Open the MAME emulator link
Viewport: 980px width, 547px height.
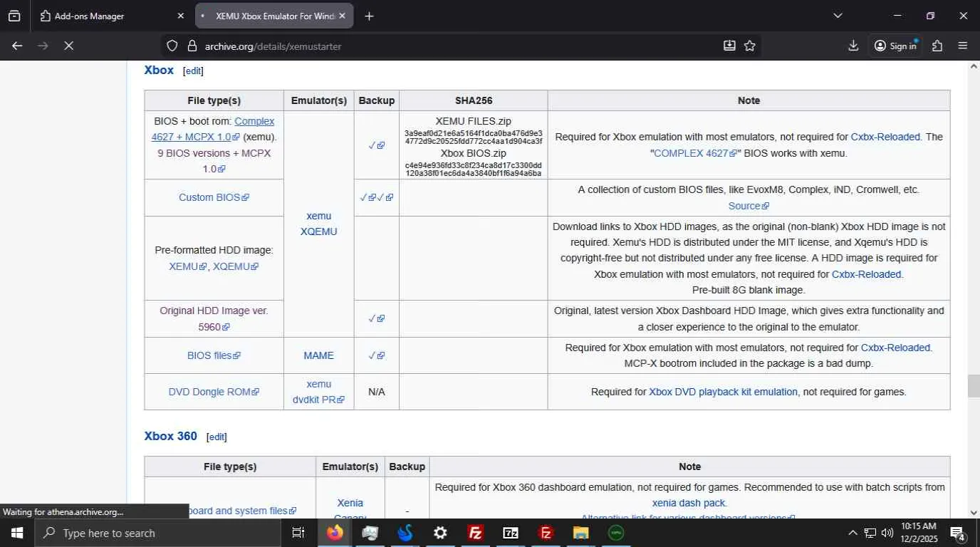[x=318, y=355]
